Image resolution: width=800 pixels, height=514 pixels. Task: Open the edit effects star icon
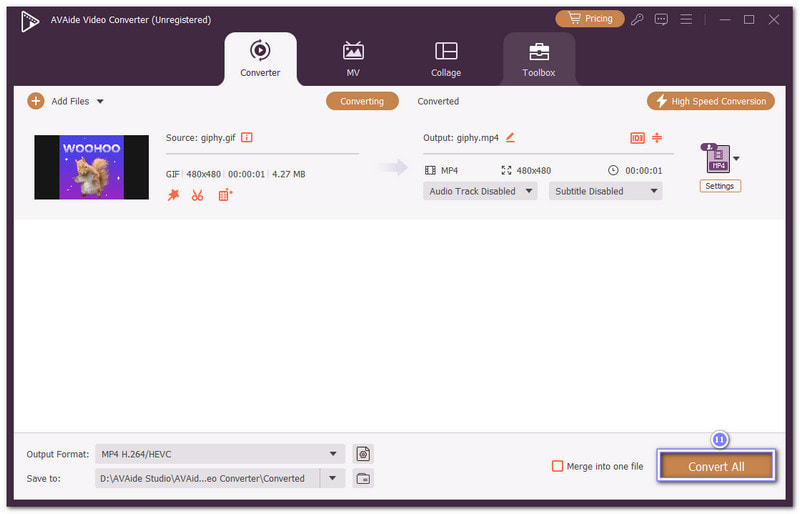click(x=173, y=195)
